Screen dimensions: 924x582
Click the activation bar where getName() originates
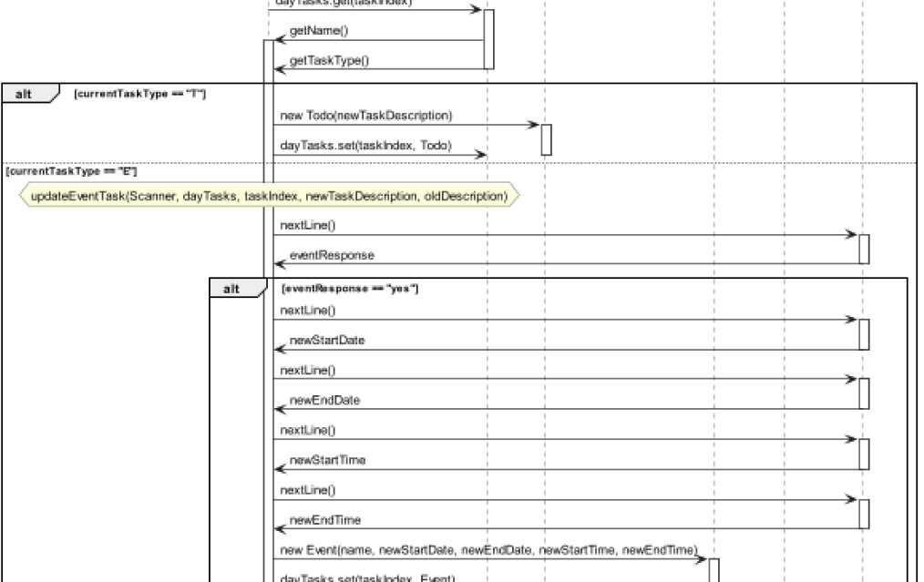coord(488,39)
